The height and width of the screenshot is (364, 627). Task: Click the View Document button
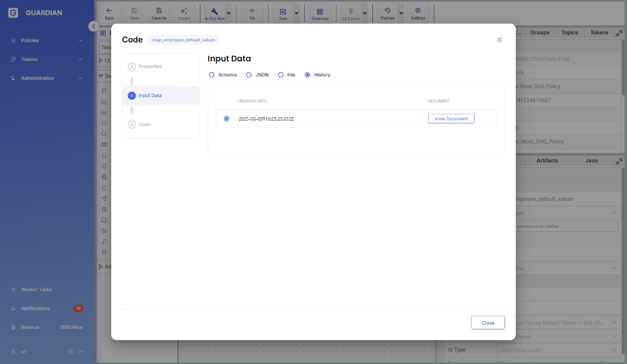(x=451, y=119)
